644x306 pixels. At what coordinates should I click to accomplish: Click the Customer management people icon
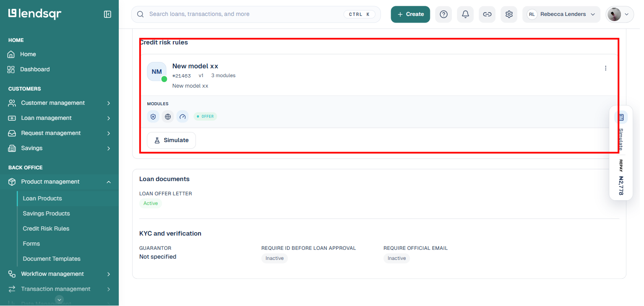click(12, 103)
